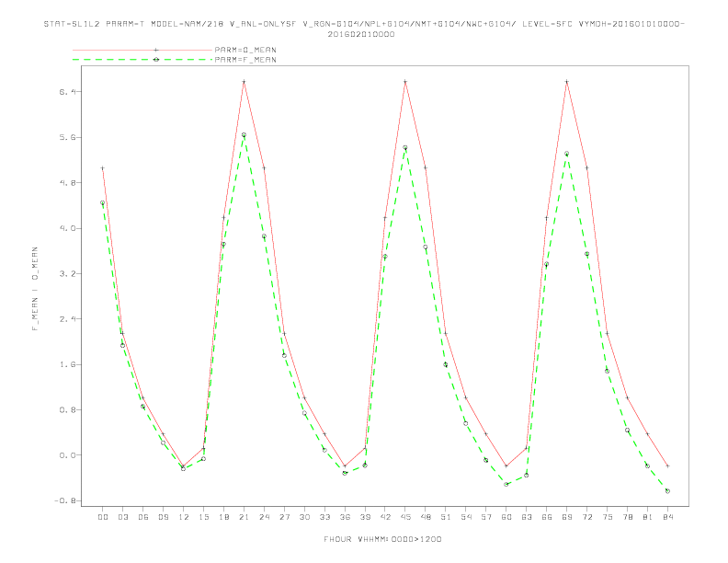Click x-axis tick label 03

pos(122,517)
